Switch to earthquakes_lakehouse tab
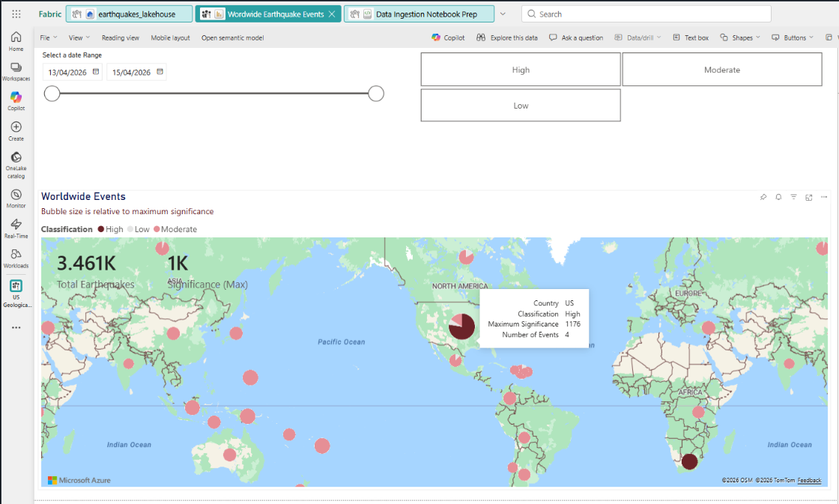 129,14
